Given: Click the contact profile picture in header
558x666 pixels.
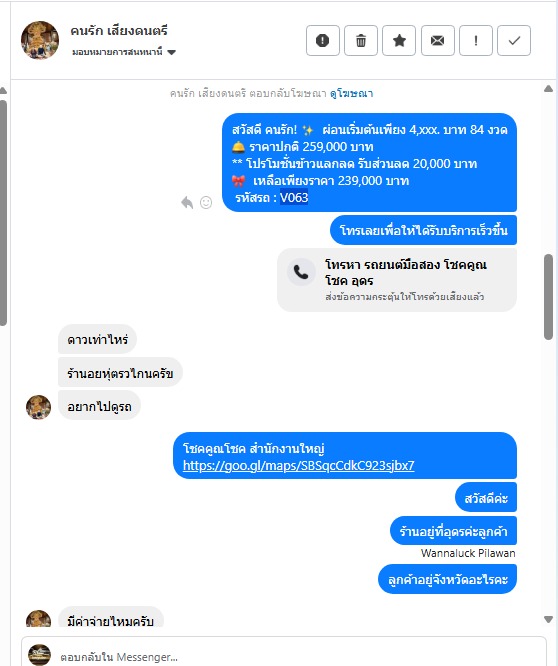Looking at the screenshot, I should 40,40.
